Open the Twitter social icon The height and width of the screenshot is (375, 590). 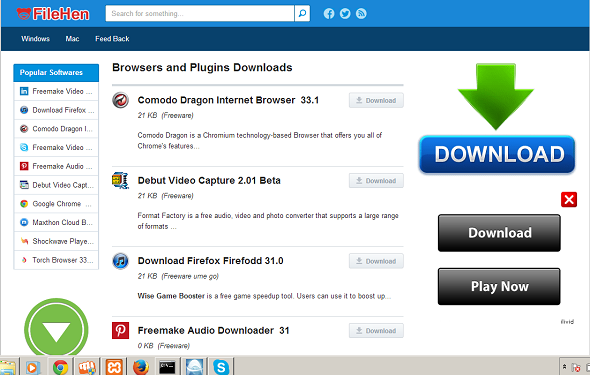(345, 14)
